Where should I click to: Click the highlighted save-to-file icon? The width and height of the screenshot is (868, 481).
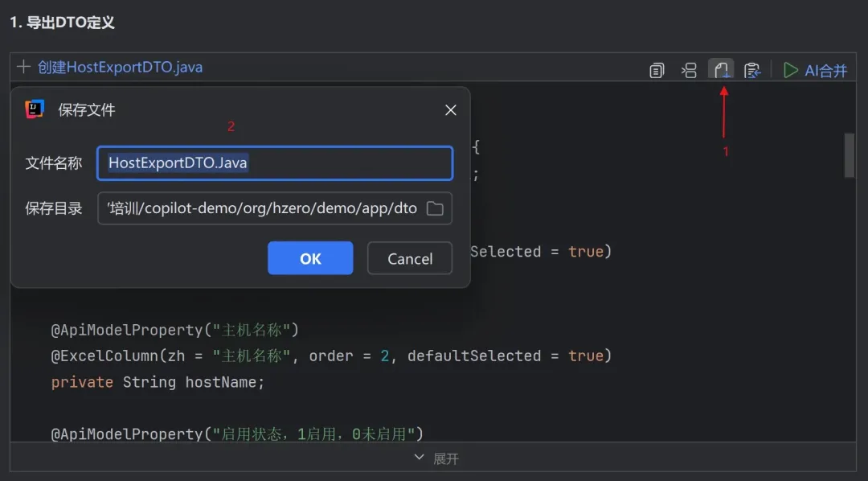tap(721, 70)
